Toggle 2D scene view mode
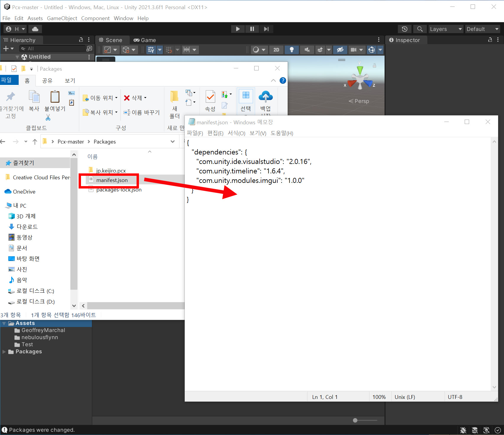The width and height of the screenshot is (504, 435). (276, 50)
